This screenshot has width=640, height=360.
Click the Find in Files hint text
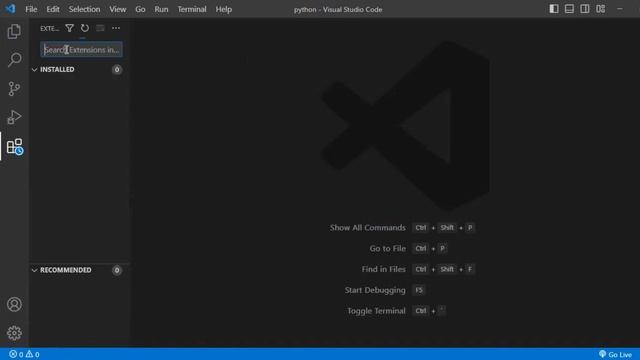coord(384,269)
